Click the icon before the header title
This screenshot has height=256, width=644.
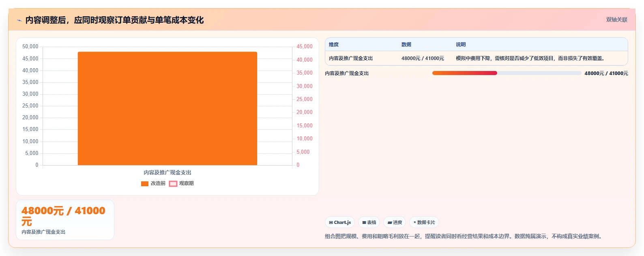[x=19, y=20]
